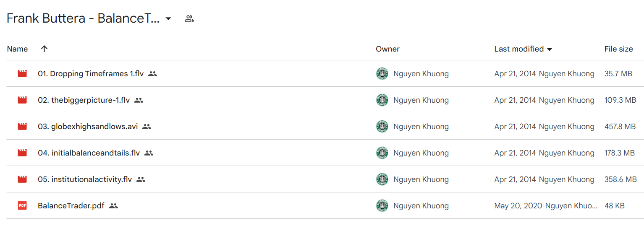Open the 05. institutionalactivity.flv video
Screen dimensions: 644x244
click(x=85, y=179)
